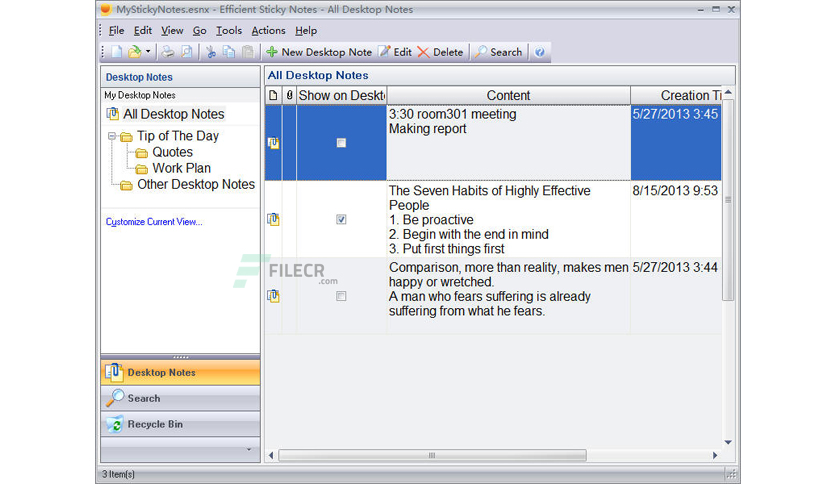
Task: Select All Desktop Notes in sidebar
Action: tap(174, 114)
